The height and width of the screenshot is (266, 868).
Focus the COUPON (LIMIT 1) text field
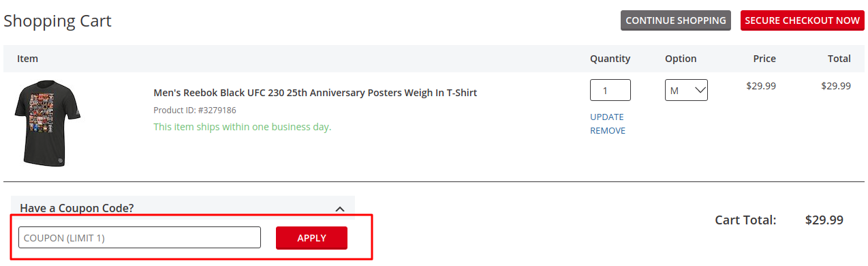[140, 237]
